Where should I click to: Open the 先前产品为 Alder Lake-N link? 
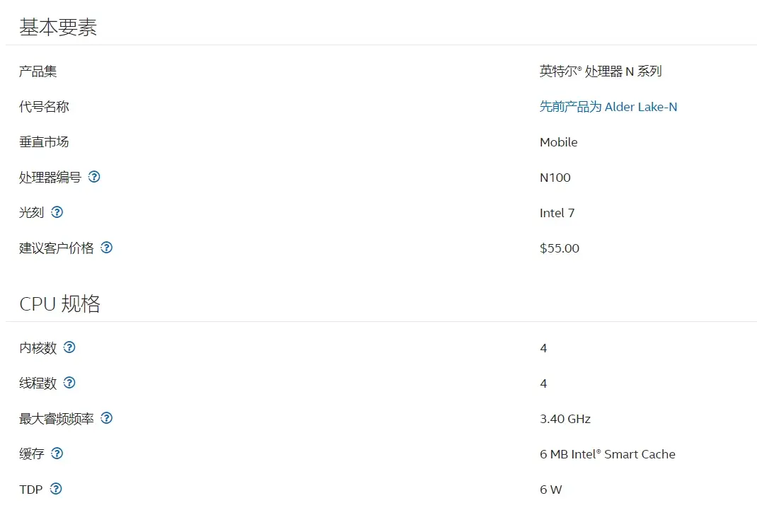click(608, 107)
